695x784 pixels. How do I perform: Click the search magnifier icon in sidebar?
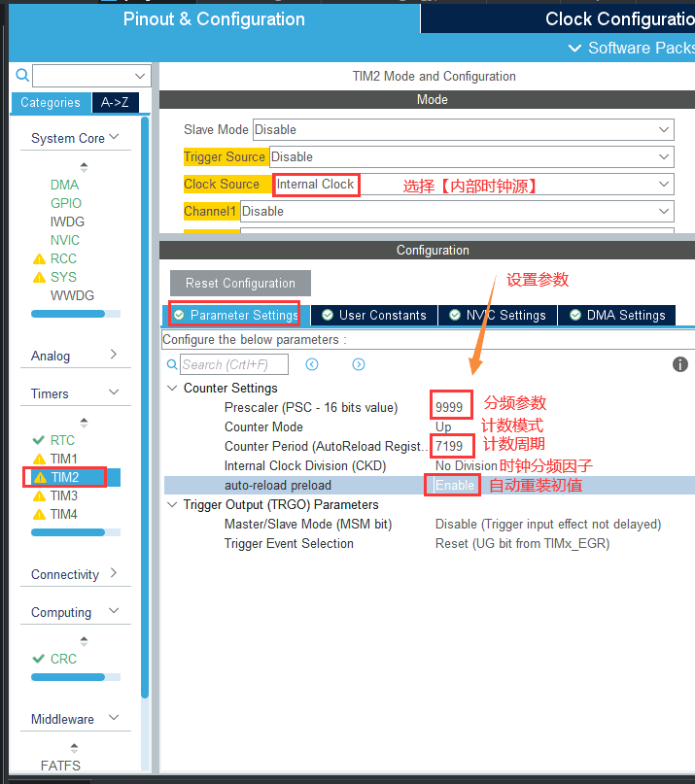22,76
